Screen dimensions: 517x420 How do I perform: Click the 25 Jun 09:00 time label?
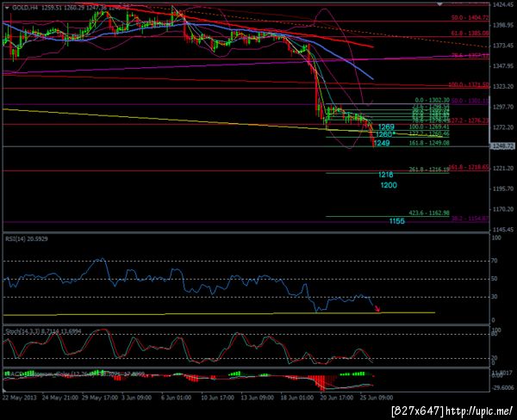click(377, 398)
